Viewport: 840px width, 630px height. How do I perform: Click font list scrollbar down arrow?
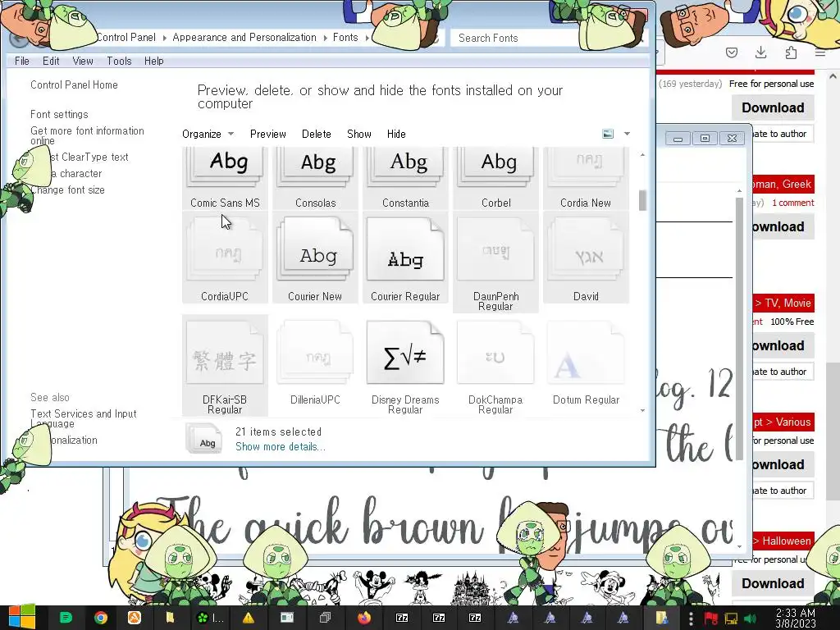[643, 411]
